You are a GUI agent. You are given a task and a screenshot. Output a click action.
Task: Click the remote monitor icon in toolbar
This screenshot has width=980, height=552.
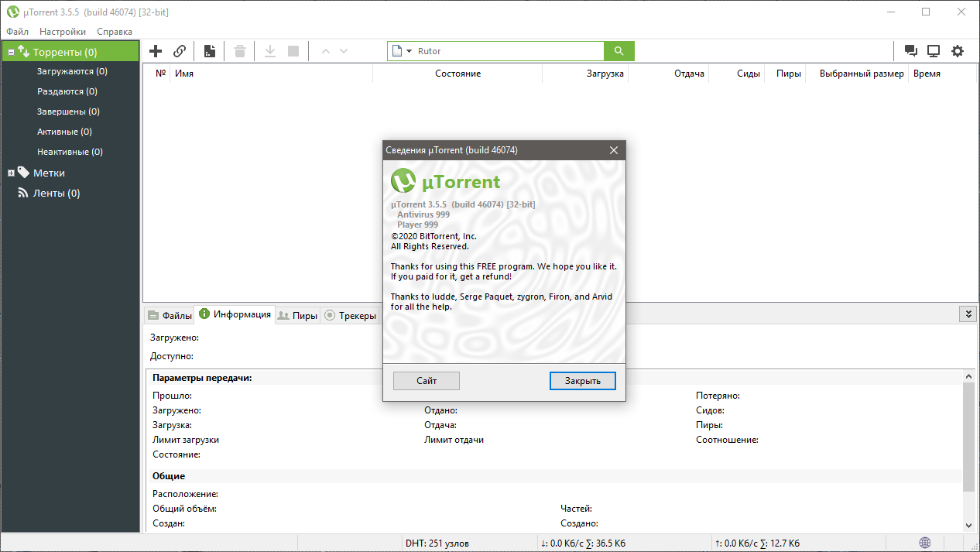coord(934,51)
